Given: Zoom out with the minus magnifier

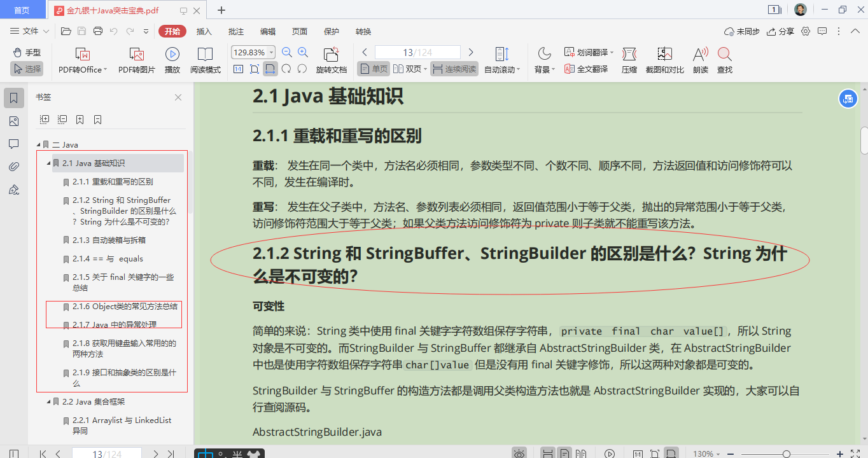Looking at the screenshot, I should pyautogui.click(x=287, y=52).
